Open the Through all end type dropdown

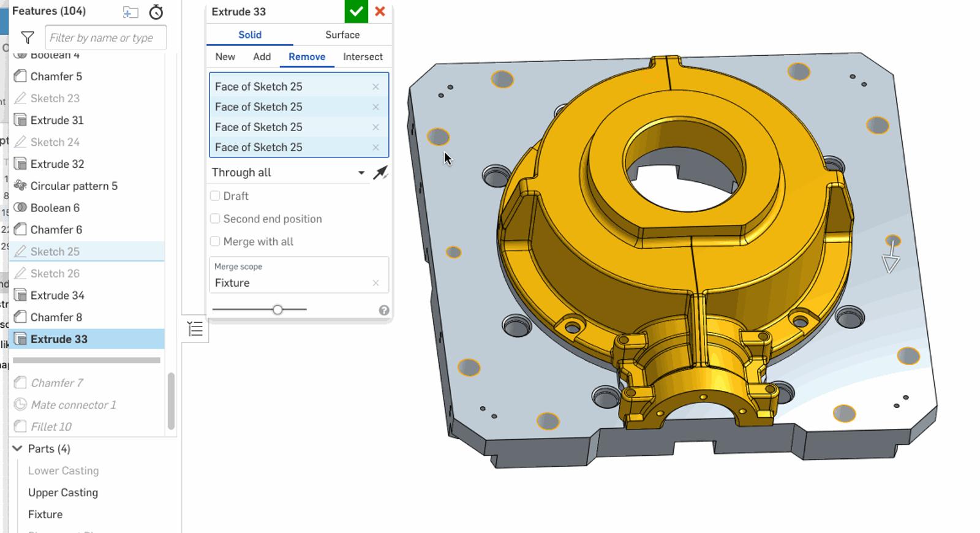[288, 173]
